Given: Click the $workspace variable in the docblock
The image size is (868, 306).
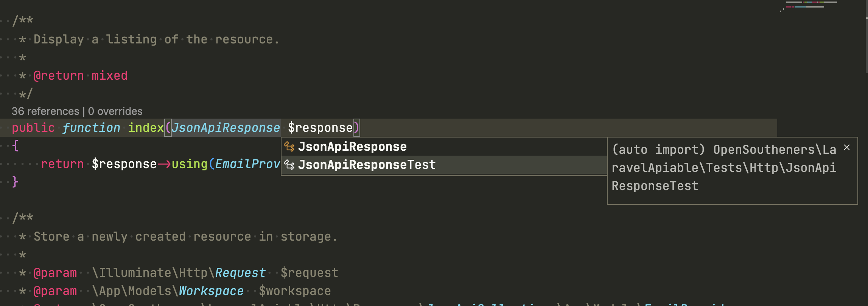Looking at the screenshot, I should click(295, 291).
